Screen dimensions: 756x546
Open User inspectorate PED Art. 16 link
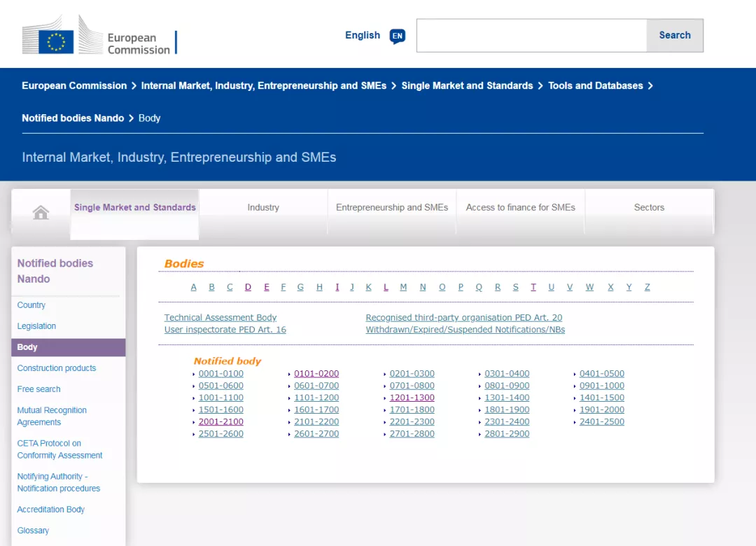(x=225, y=330)
